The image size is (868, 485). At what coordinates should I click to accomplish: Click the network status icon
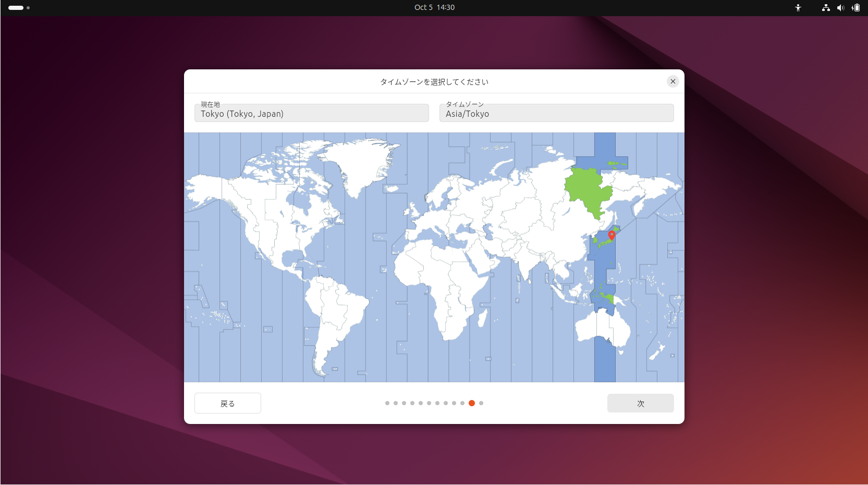[826, 8]
